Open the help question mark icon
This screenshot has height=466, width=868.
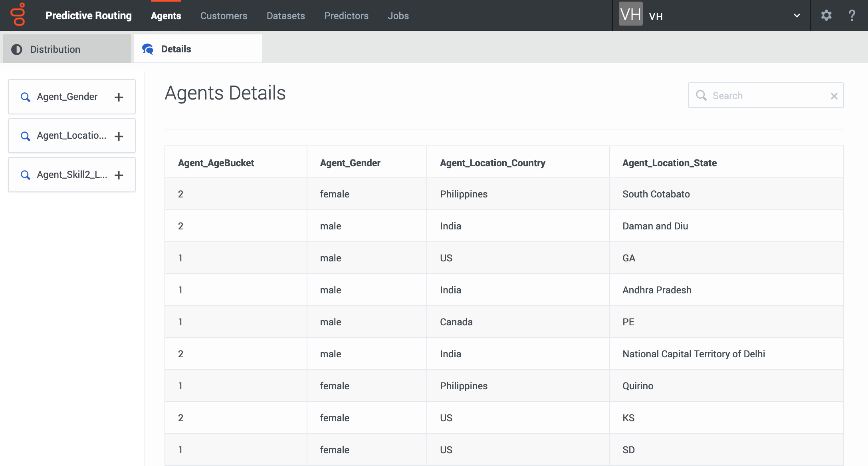tap(852, 16)
